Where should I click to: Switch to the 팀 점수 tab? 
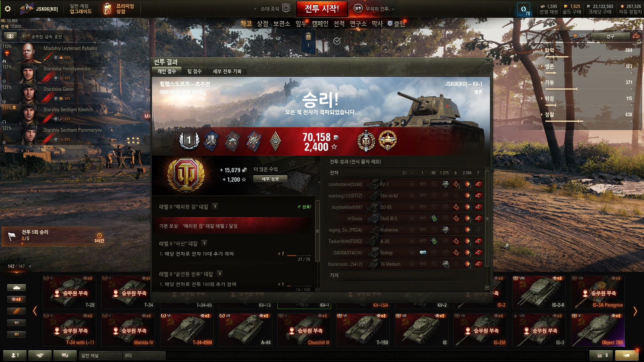(x=194, y=71)
